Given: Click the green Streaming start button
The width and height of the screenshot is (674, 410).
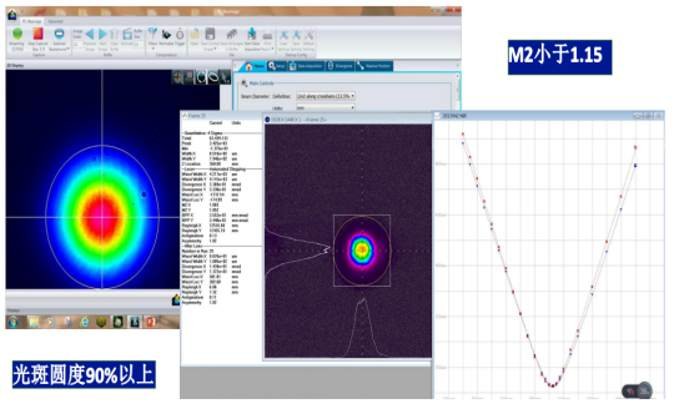Looking at the screenshot, I should [17, 33].
